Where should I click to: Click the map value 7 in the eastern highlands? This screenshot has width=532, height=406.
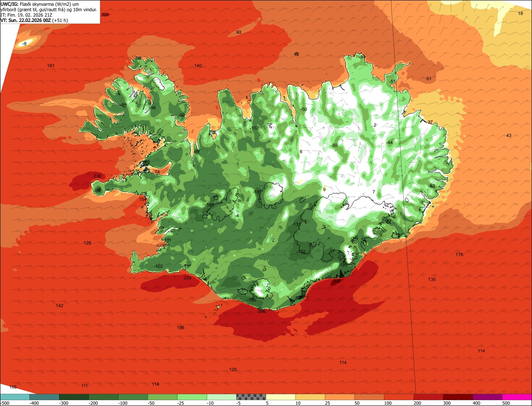(x=374, y=191)
